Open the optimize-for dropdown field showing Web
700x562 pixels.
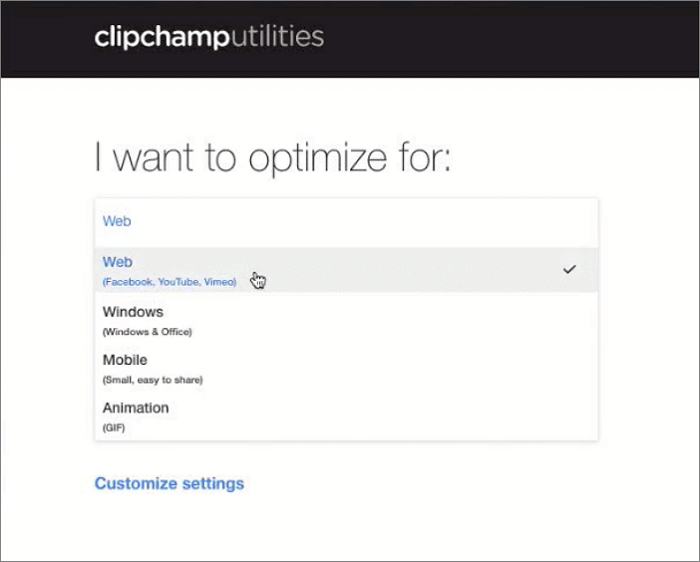click(346, 221)
